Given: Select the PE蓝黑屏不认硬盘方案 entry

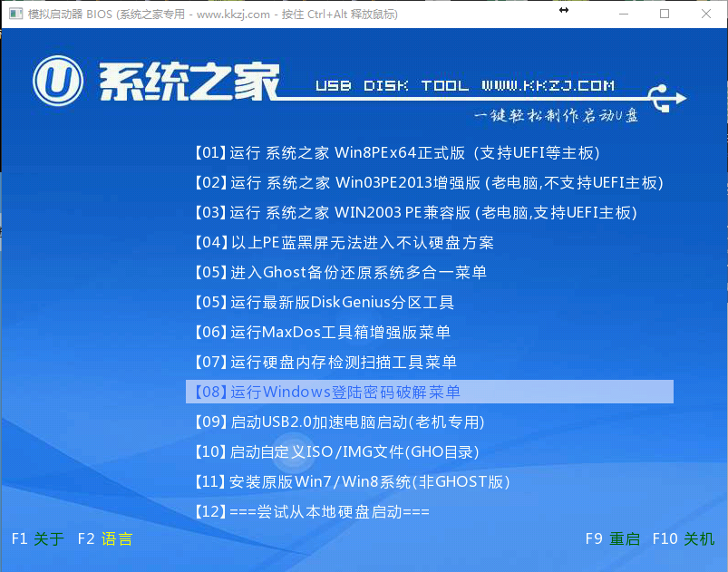Looking at the screenshot, I should pyautogui.click(x=345, y=243).
